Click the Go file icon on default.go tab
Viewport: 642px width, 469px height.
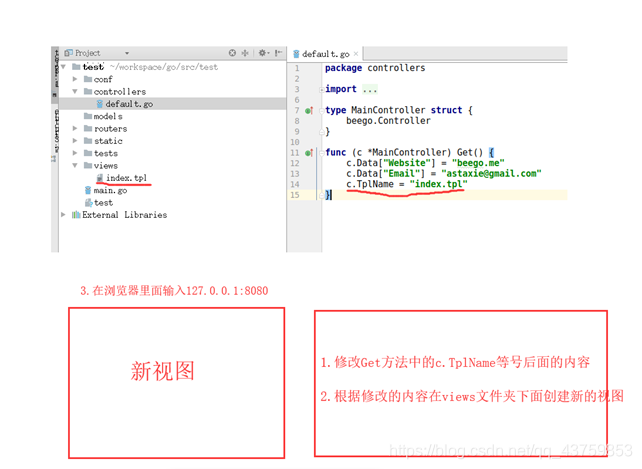click(x=296, y=54)
